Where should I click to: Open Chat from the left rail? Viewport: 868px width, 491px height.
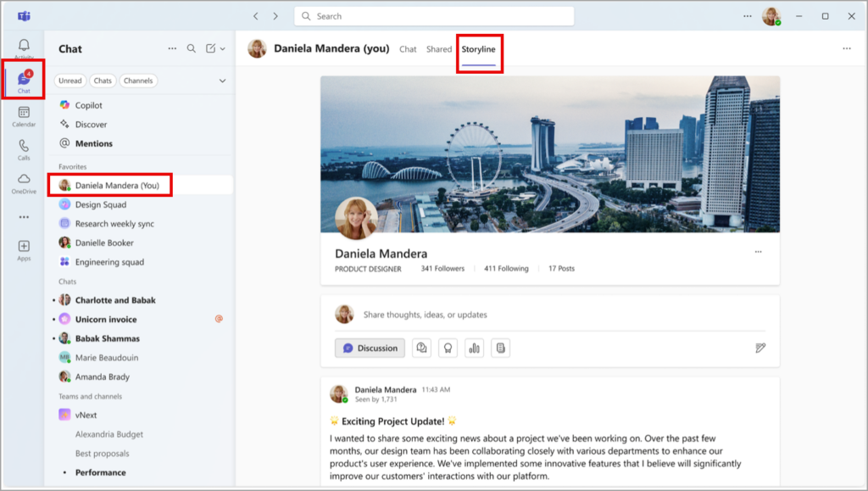(x=24, y=81)
